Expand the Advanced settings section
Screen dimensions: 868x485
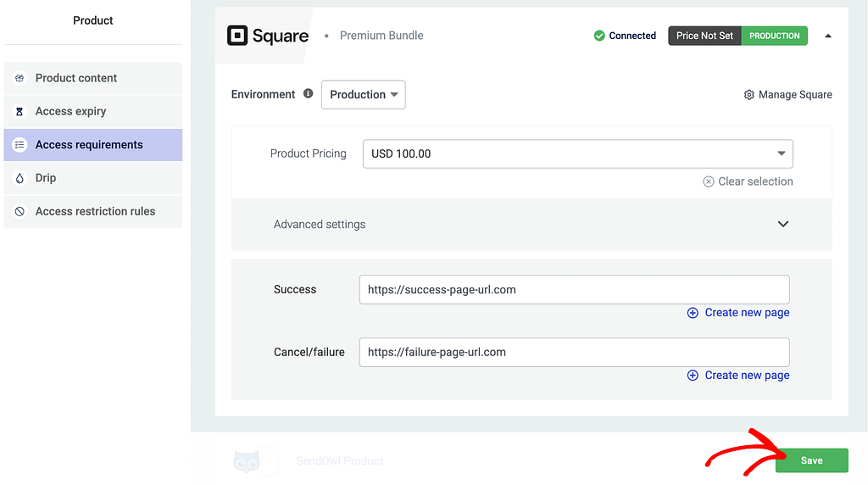782,225
